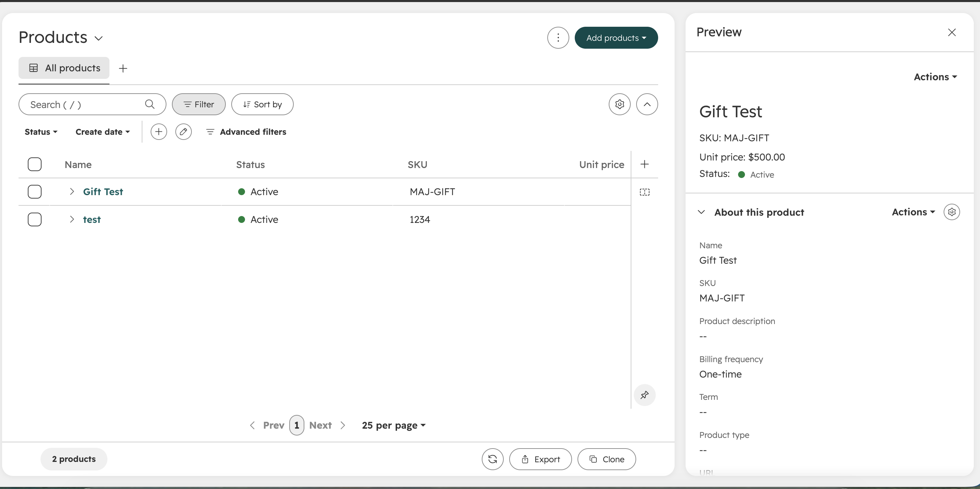Click the Export button
Viewport: 980px width, 489px height.
540,459
